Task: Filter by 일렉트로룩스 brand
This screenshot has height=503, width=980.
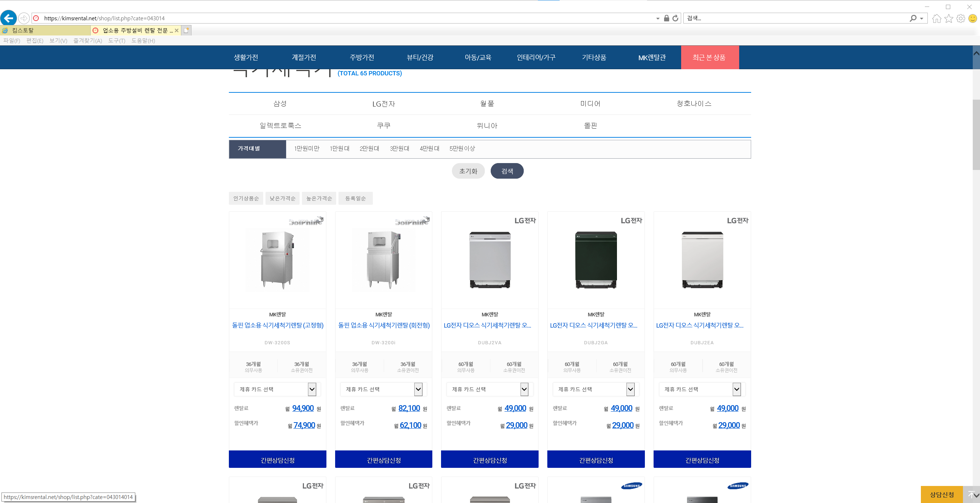Action: coord(280,125)
